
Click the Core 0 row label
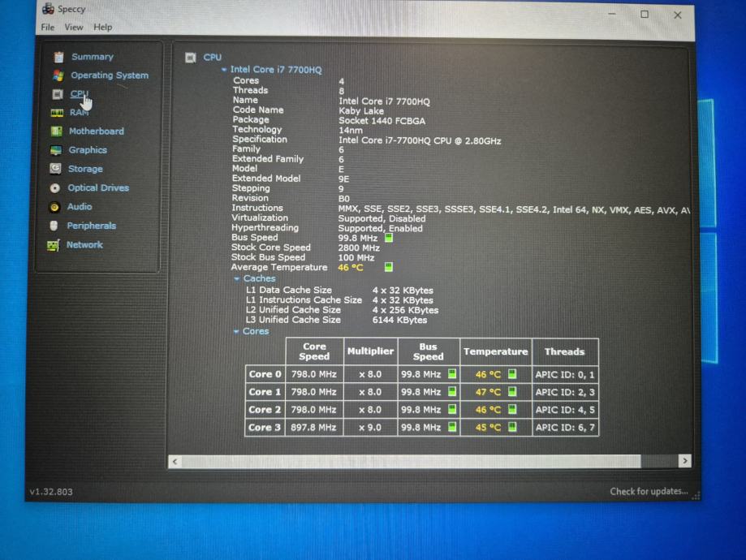click(265, 374)
